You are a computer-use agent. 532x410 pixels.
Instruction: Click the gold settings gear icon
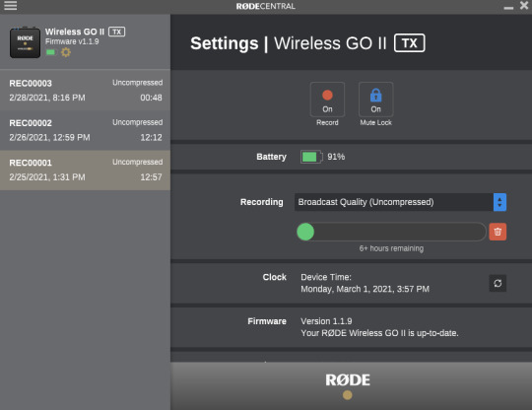pos(66,52)
